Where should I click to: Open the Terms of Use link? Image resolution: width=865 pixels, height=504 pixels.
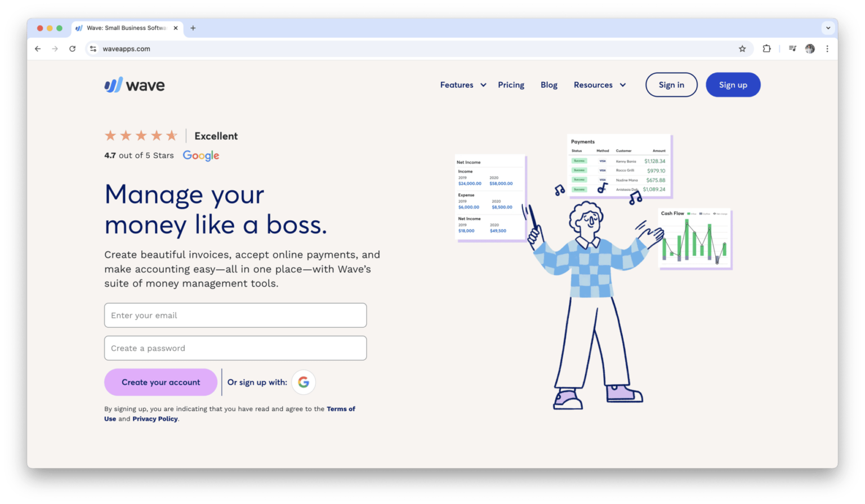[x=341, y=409]
